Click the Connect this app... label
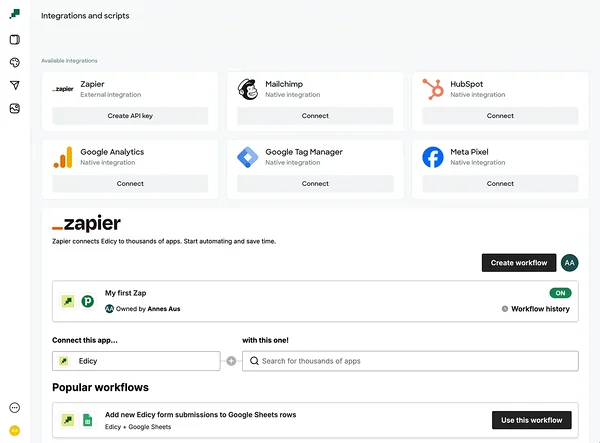This screenshot has height=443, width=600. [x=85, y=340]
